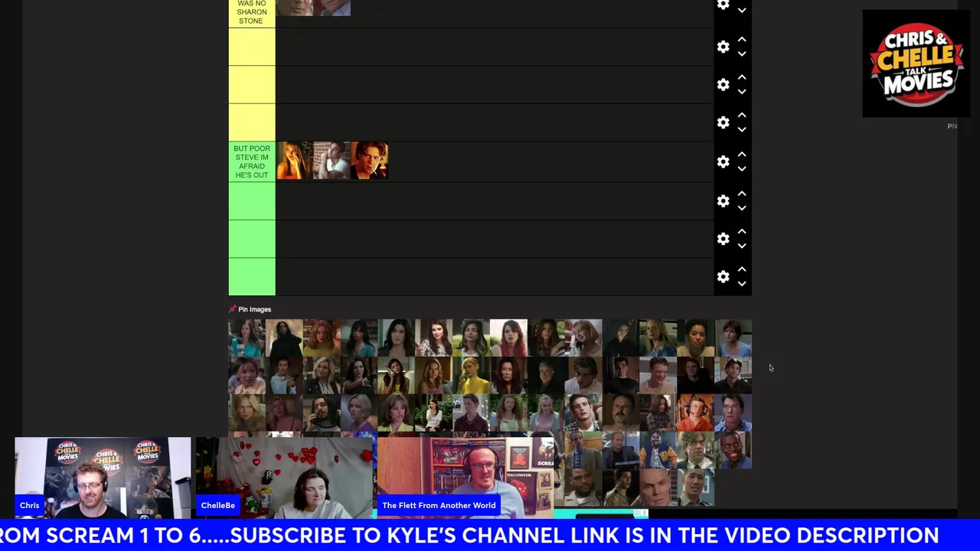Click the Chris & Chelle Talk Movies logo
The height and width of the screenshot is (551, 980).
916,64
